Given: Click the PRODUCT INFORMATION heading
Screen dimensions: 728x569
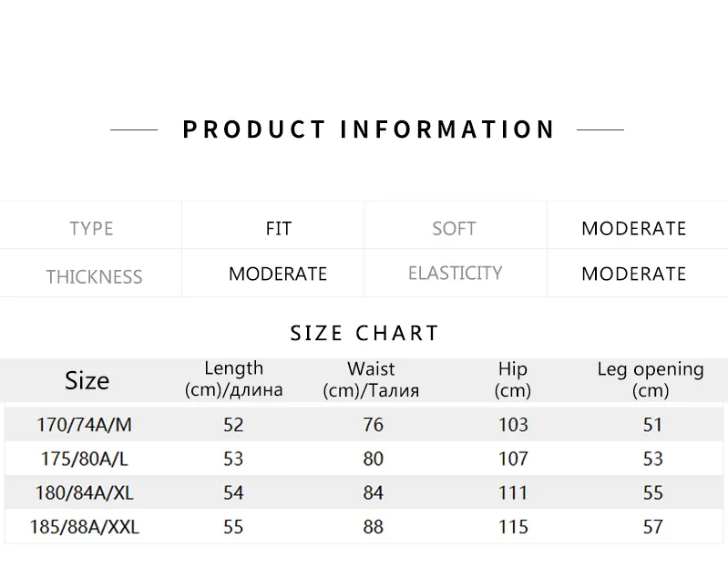Looking at the screenshot, I should pyautogui.click(x=369, y=129).
